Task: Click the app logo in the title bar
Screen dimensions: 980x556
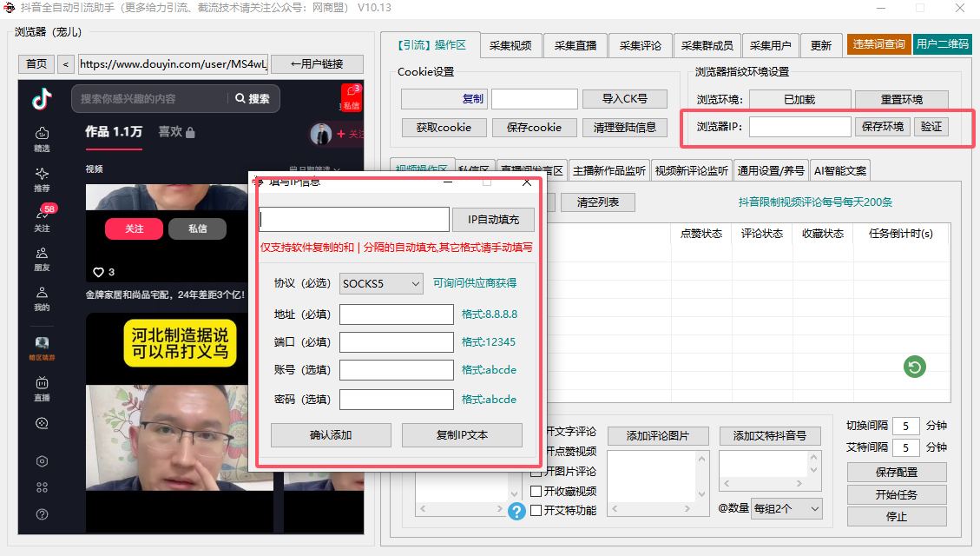Action: tap(9, 8)
